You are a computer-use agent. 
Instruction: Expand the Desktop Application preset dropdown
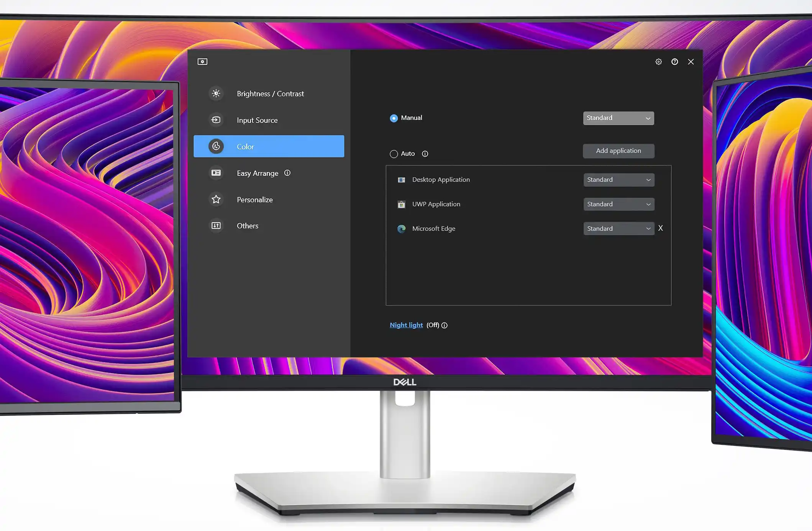618,179
